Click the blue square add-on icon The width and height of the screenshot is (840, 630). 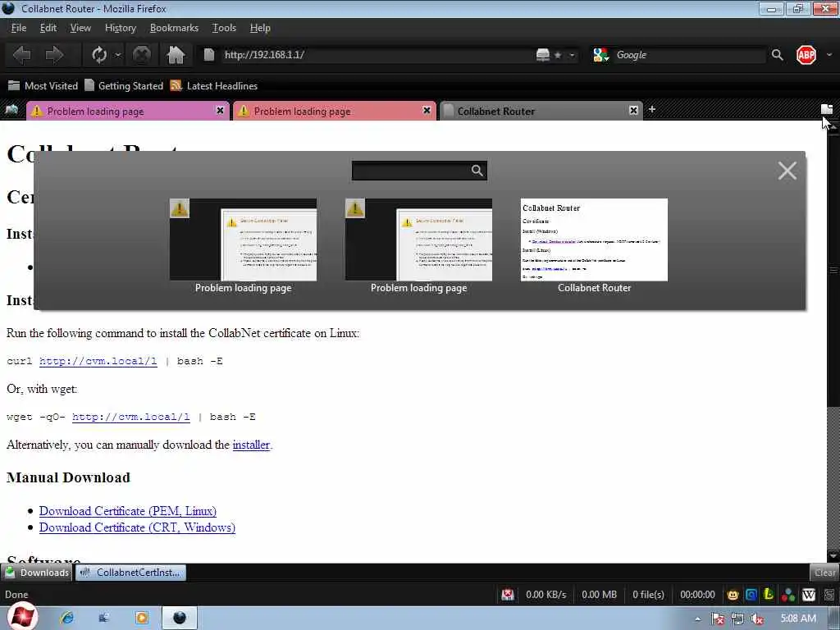pyautogui.click(x=751, y=595)
